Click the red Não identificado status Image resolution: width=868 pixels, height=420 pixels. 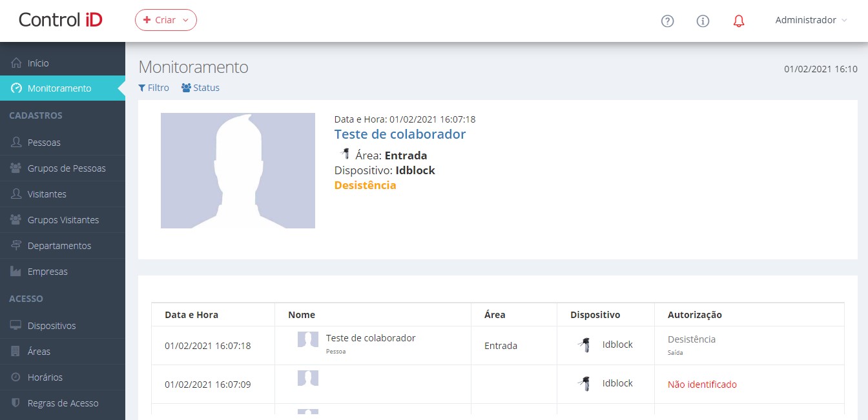[702, 385]
